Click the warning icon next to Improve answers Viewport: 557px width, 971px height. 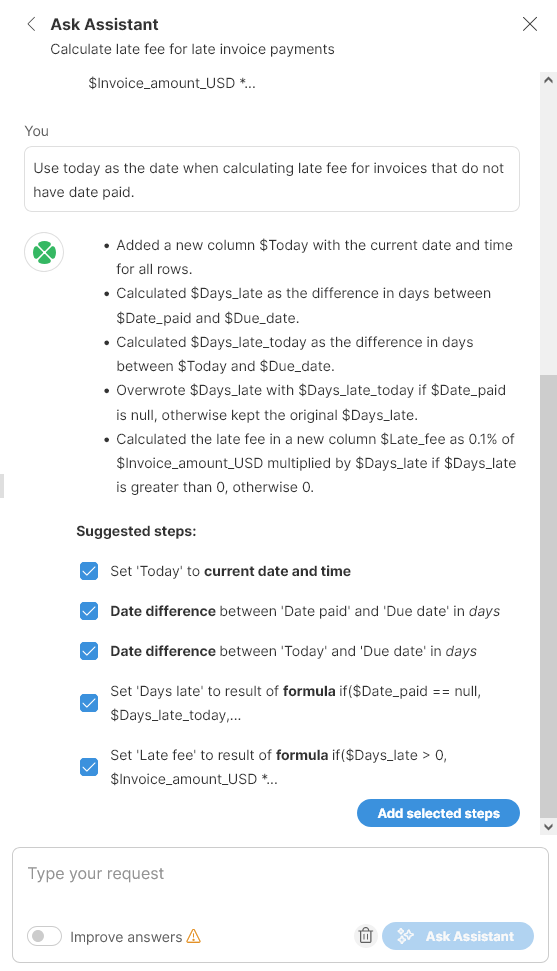[x=193, y=936]
